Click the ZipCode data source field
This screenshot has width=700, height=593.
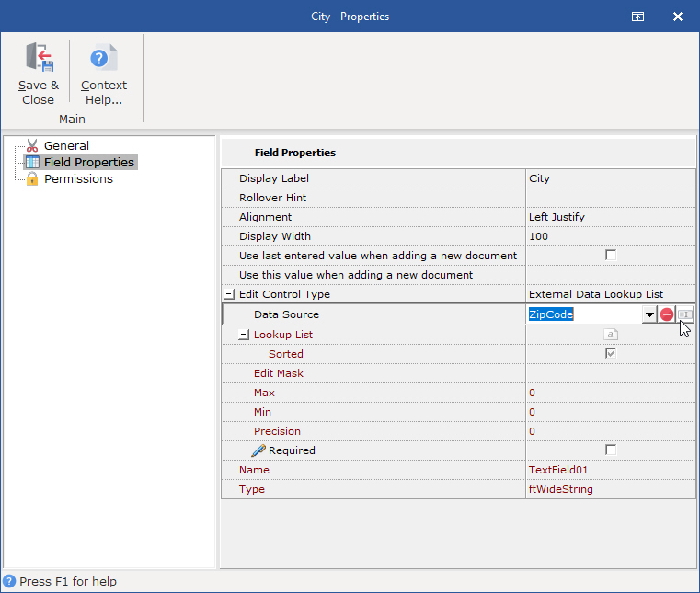584,314
